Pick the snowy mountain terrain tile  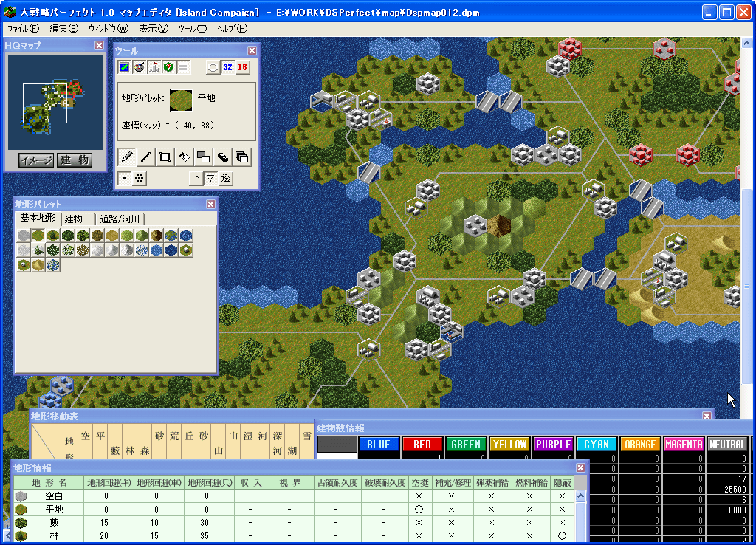click(x=127, y=250)
